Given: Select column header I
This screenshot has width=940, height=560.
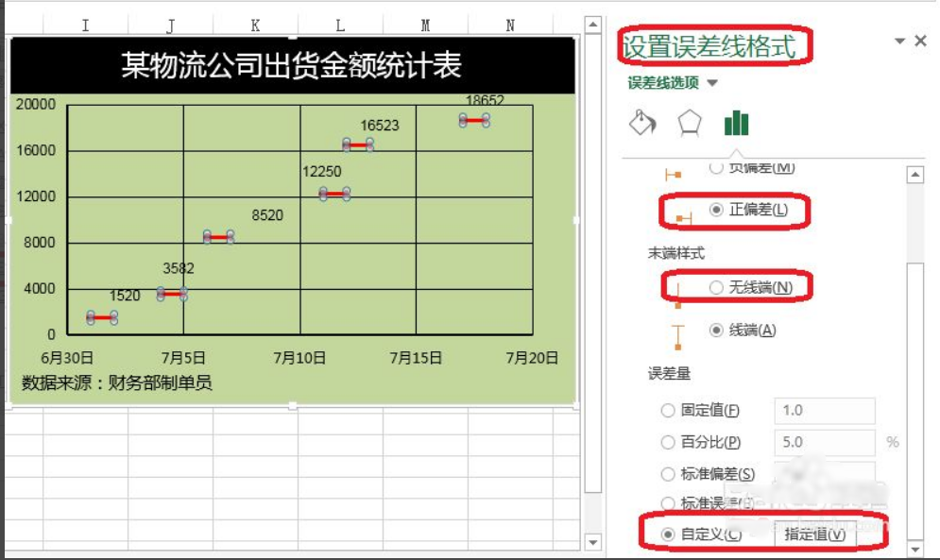Looking at the screenshot, I should [x=85, y=25].
